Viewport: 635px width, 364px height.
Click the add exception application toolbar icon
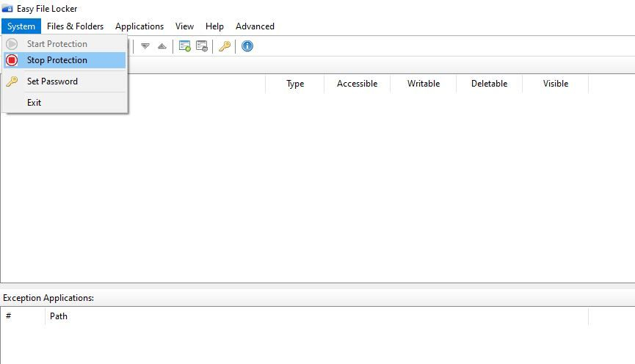tap(185, 46)
